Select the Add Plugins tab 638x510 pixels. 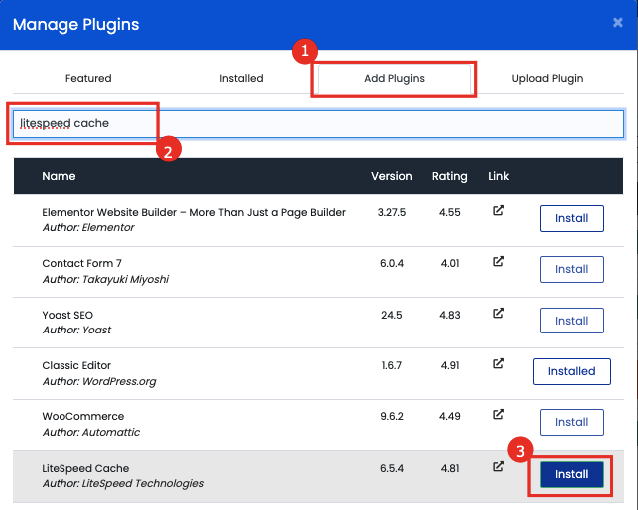click(394, 78)
